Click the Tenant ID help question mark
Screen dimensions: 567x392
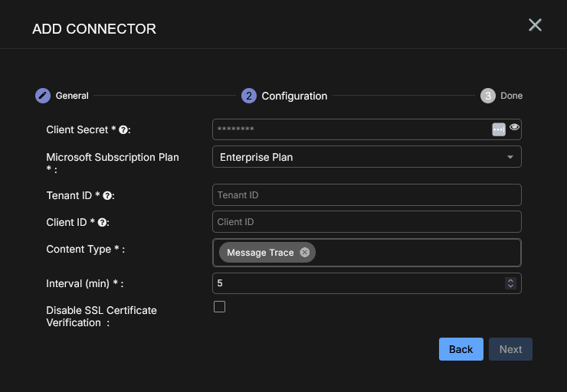coord(108,196)
